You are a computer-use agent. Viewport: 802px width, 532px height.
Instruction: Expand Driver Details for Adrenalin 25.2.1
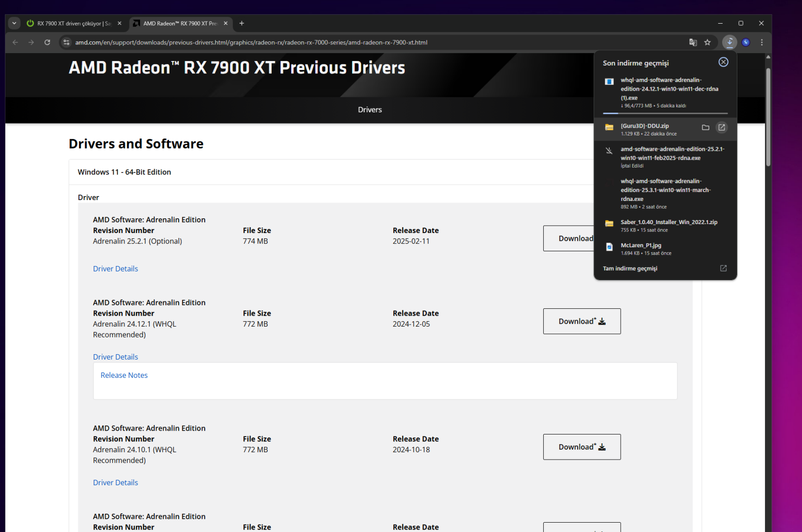coord(115,269)
